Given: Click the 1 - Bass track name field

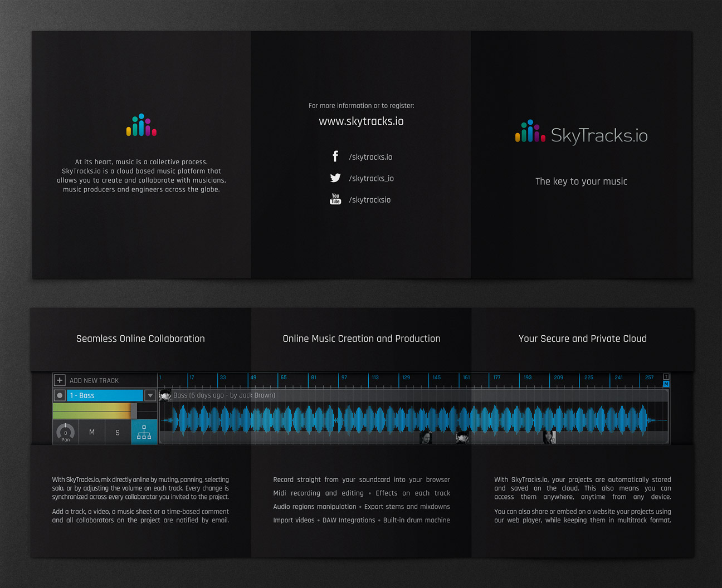Looking at the screenshot, I should click(105, 395).
